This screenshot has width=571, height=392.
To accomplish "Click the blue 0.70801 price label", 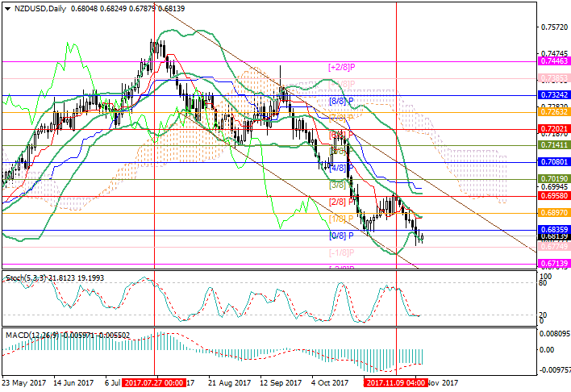I will coord(554,162).
